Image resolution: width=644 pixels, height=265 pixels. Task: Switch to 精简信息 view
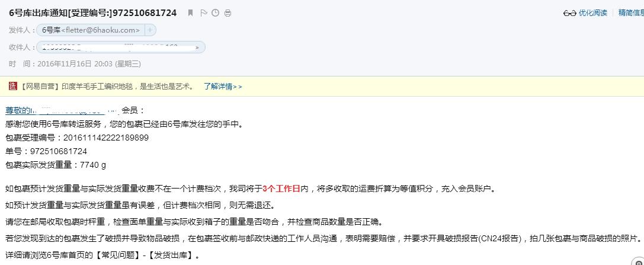click(x=631, y=12)
